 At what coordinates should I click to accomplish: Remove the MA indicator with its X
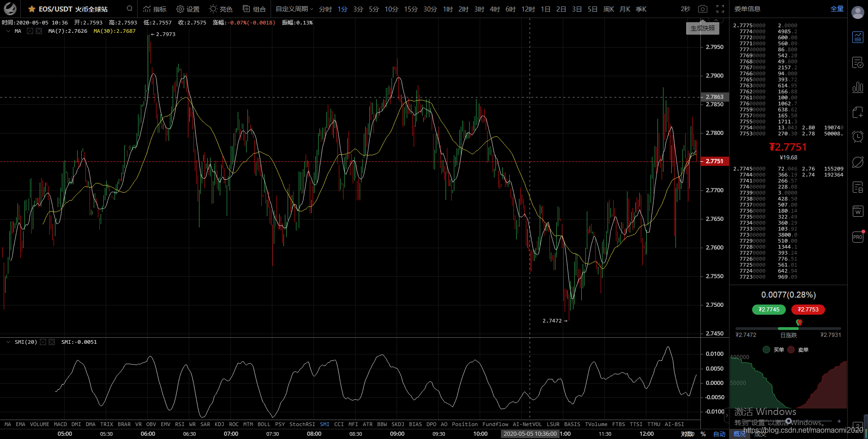tap(39, 31)
